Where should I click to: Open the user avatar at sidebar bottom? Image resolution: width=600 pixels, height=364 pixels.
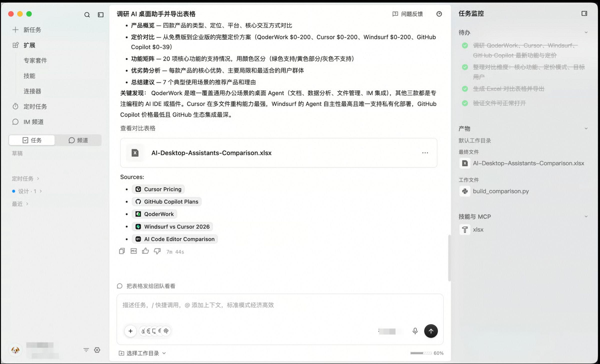click(x=15, y=350)
